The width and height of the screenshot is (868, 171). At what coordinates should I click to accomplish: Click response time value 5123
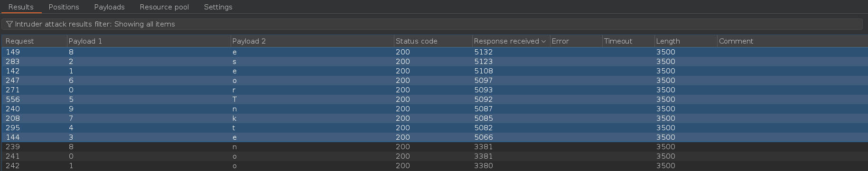[x=483, y=62]
